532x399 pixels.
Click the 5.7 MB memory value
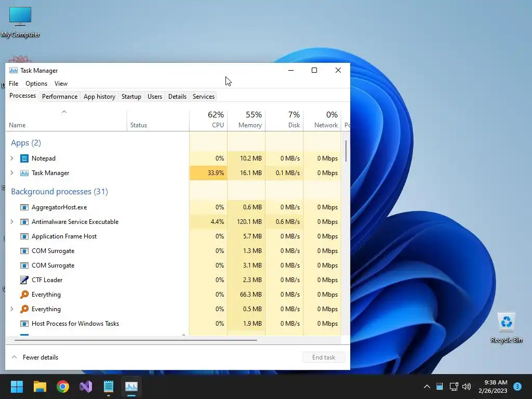(x=252, y=236)
